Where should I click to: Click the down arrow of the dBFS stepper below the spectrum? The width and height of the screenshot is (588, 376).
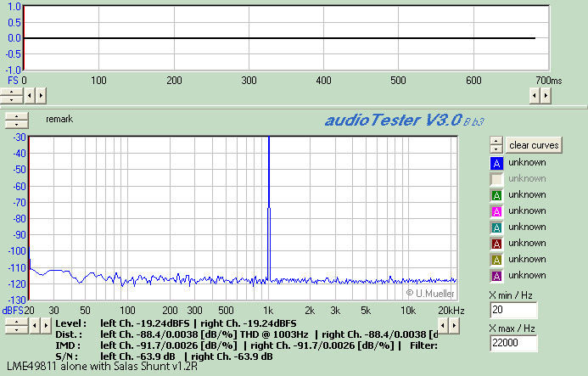16,330
